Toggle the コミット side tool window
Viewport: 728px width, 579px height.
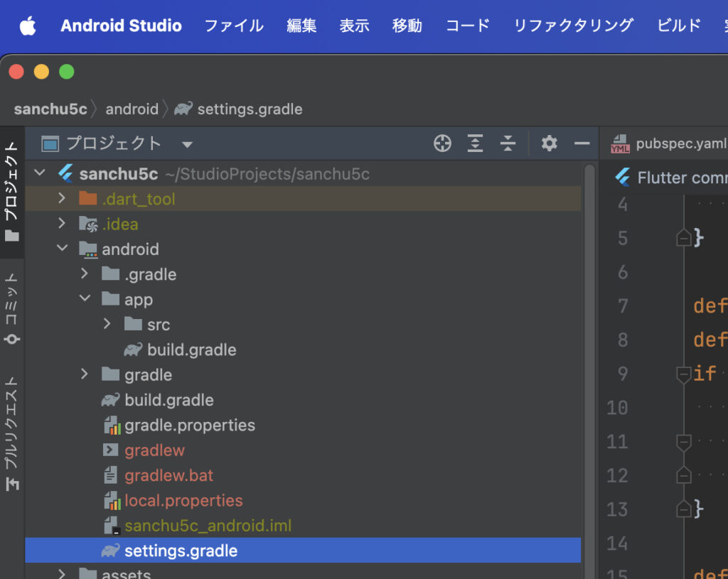tap(12, 307)
